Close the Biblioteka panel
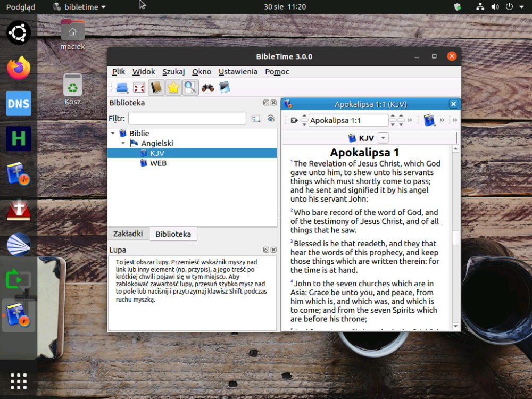The height and width of the screenshot is (399, 532). [273, 103]
